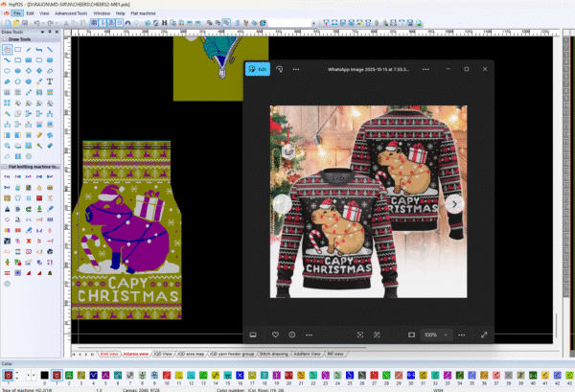Favorite the photo with heart icon
This screenshot has width=575, height=392.
(274, 334)
